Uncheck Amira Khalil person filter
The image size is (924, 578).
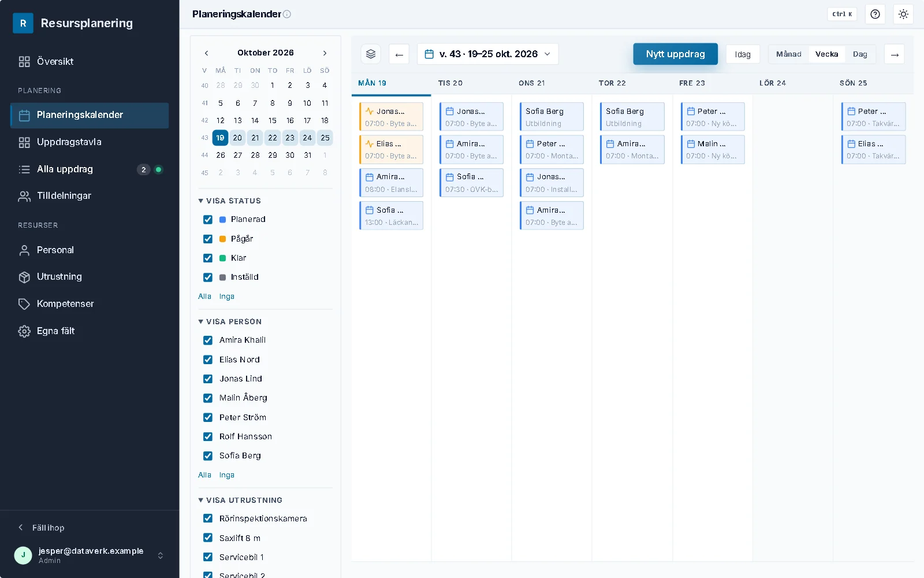208,340
